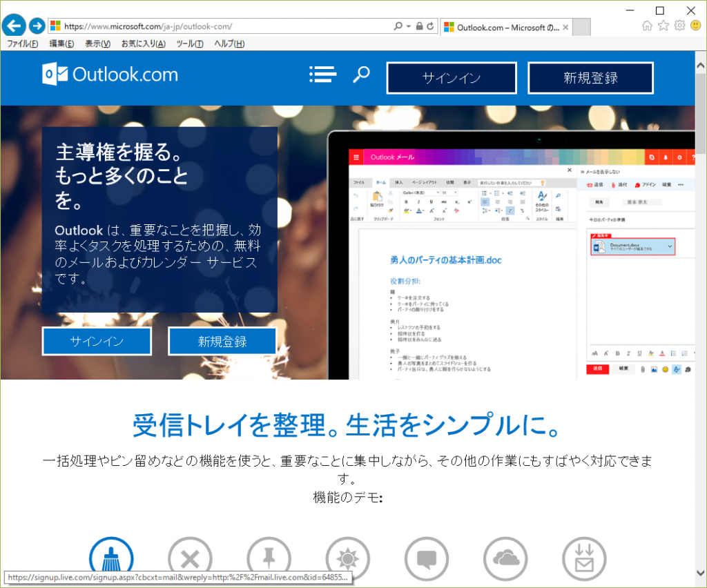Click the Microsoft favicon in address bar
This screenshot has height=588, width=707.
click(x=55, y=26)
